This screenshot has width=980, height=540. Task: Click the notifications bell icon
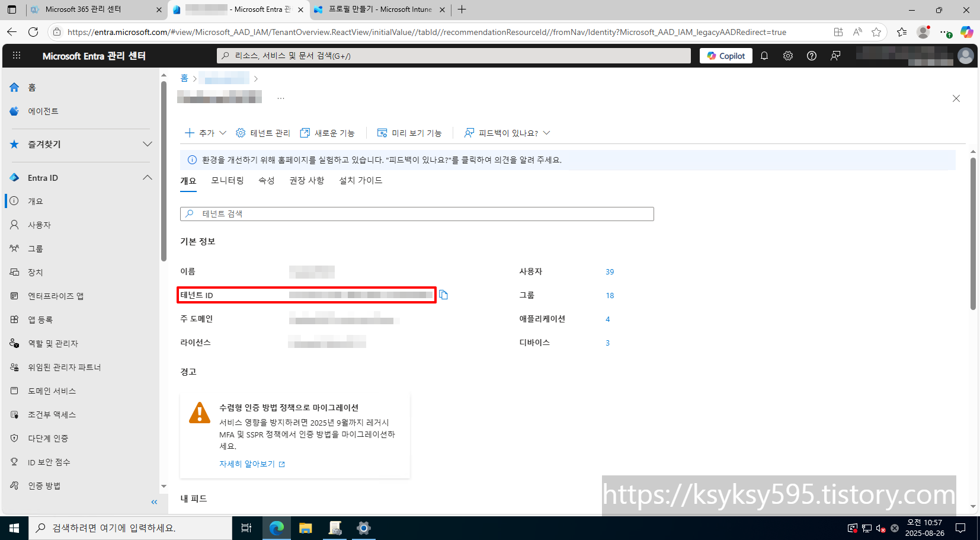click(764, 56)
